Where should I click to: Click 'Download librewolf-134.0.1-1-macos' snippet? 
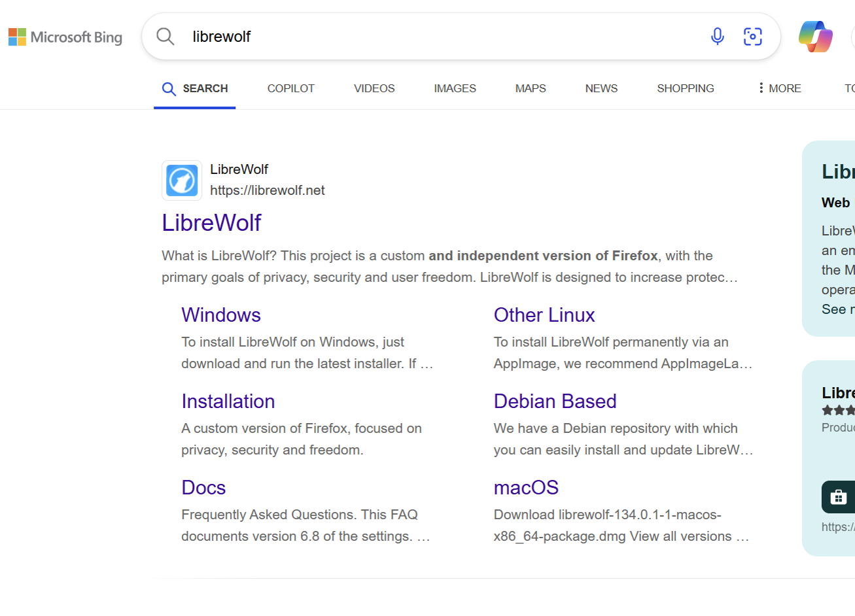pyautogui.click(x=621, y=525)
